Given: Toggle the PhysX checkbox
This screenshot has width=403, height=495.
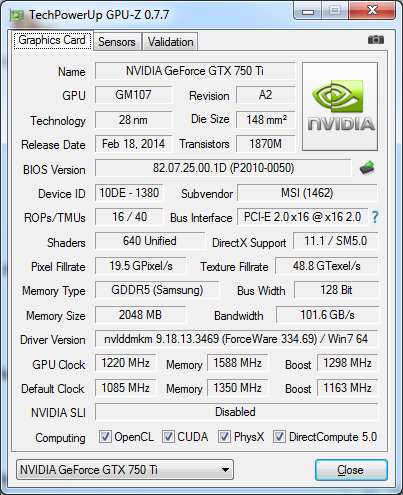Looking at the screenshot, I should (224, 436).
